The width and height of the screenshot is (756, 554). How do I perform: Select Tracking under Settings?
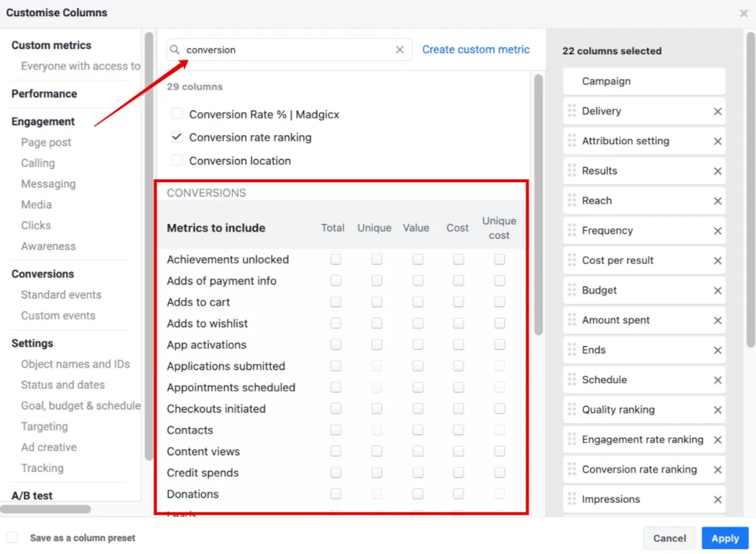[x=42, y=468]
